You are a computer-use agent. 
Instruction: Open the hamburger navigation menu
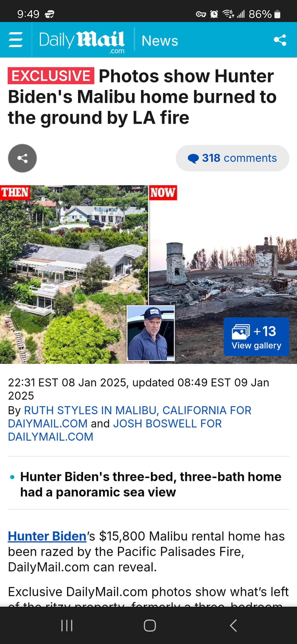[16, 40]
